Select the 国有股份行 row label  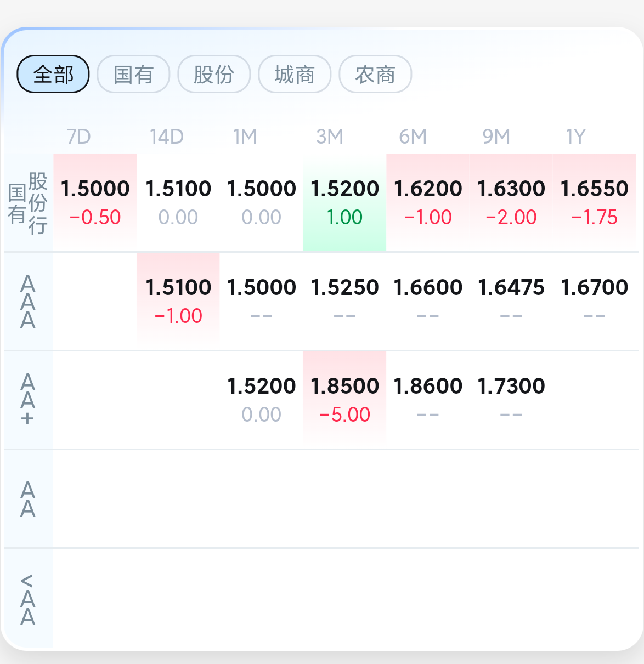pyautogui.click(x=28, y=203)
